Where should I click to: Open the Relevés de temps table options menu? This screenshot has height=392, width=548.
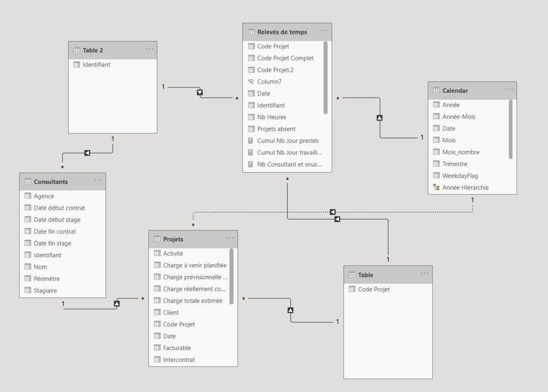324,31
